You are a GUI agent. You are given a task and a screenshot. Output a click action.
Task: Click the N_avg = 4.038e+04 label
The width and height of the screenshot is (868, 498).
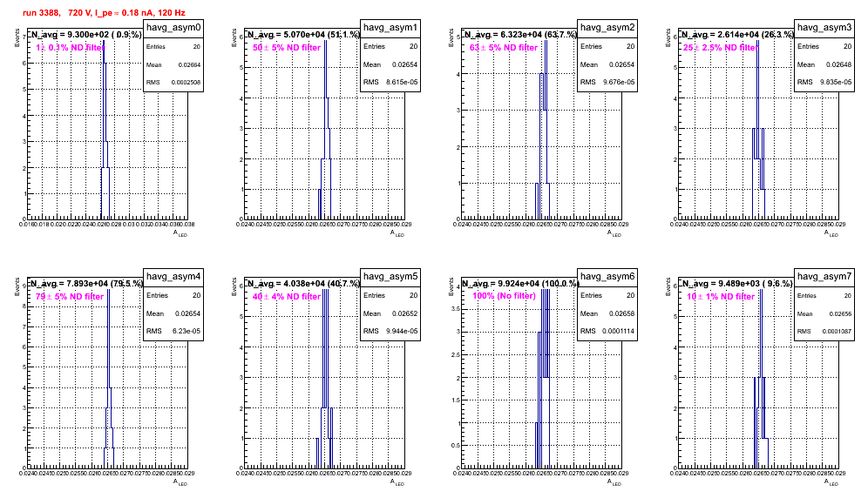(303, 283)
